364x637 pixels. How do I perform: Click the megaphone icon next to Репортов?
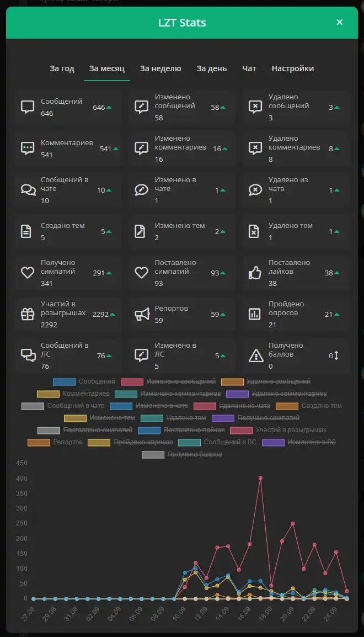(142, 314)
